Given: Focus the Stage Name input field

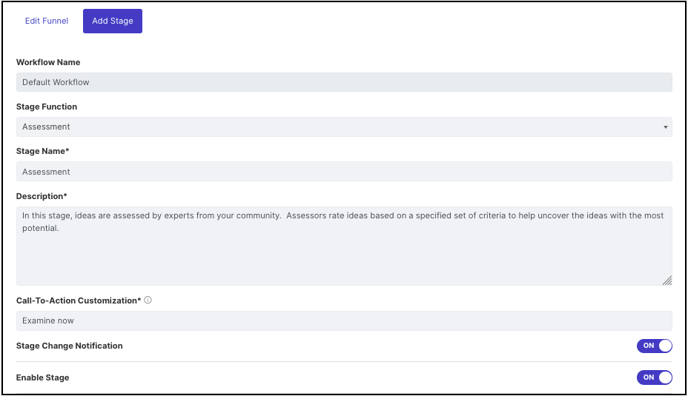Looking at the screenshot, I should (x=344, y=171).
